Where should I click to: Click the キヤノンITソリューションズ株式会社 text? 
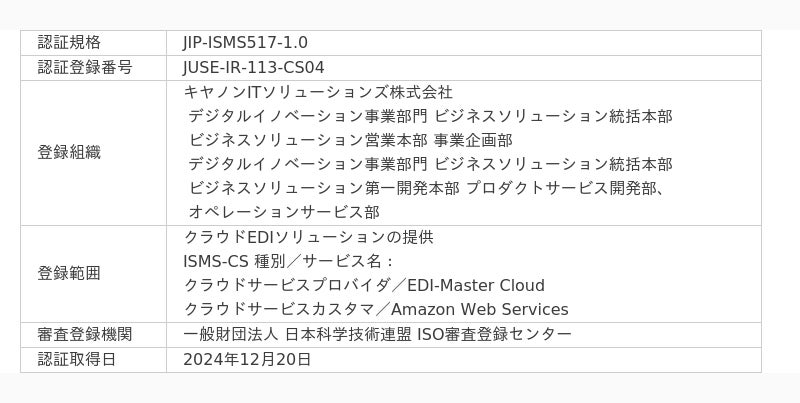click(318, 92)
